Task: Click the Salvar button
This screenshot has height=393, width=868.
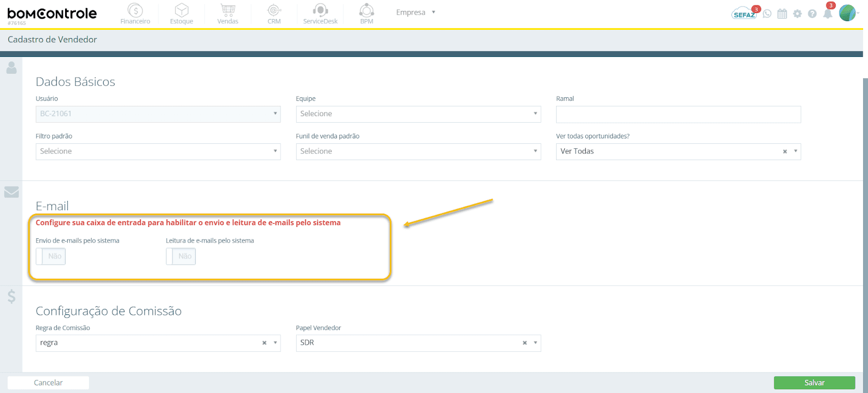Action: coord(814,383)
